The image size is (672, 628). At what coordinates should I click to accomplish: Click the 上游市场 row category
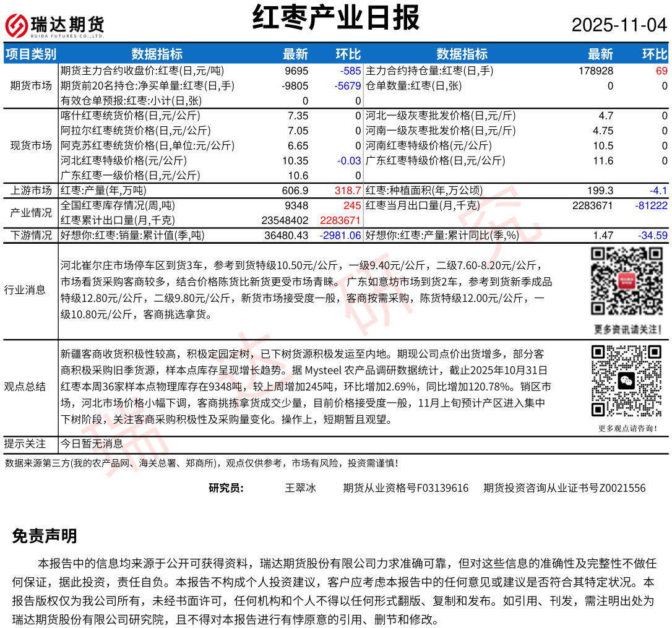30,191
